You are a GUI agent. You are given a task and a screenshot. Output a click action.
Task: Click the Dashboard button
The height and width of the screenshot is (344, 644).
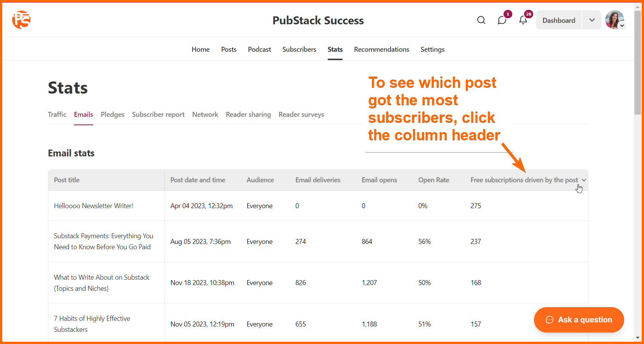(559, 20)
